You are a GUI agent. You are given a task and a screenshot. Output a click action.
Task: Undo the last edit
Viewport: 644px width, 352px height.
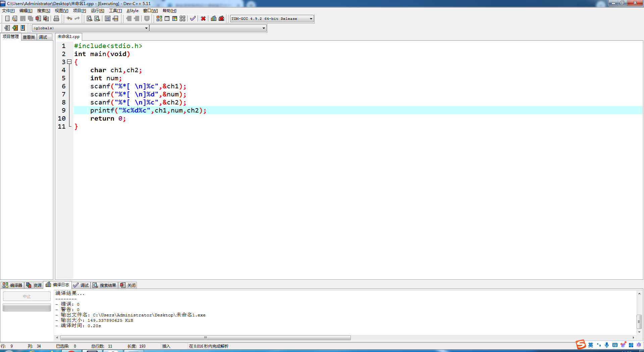pyautogui.click(x=69, y=18)
